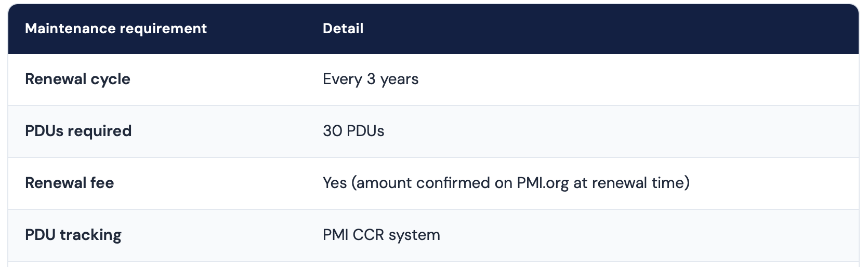Click the "Maintenance requirement" column header

(116, 29)
